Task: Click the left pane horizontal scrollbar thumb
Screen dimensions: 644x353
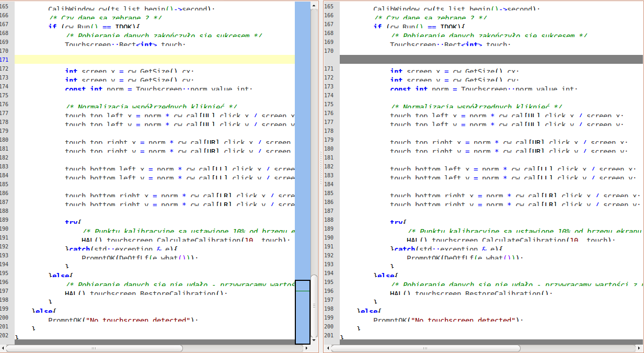Action: 94,348
